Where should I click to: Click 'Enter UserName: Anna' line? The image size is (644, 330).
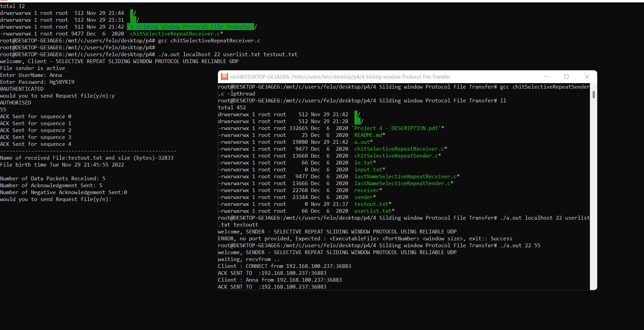point(31,75)
